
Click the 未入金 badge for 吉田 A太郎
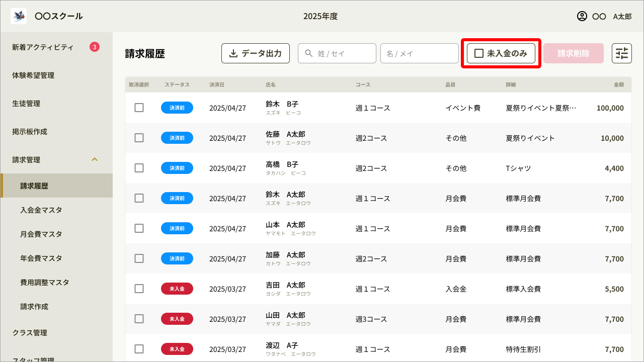[x=177, y=289]
